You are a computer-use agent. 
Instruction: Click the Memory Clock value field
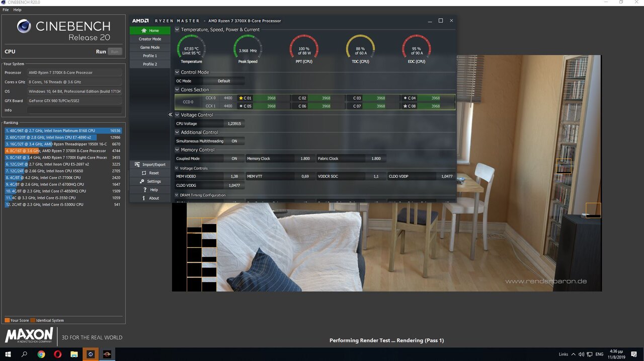click(x=305, y=159)
